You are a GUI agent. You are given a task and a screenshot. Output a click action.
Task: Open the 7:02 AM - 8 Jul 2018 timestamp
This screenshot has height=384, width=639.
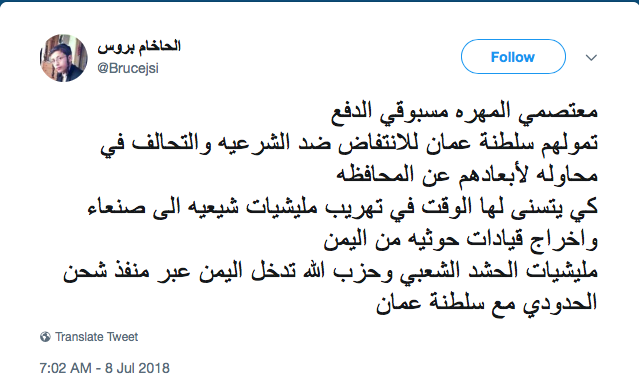coord(104,368)
